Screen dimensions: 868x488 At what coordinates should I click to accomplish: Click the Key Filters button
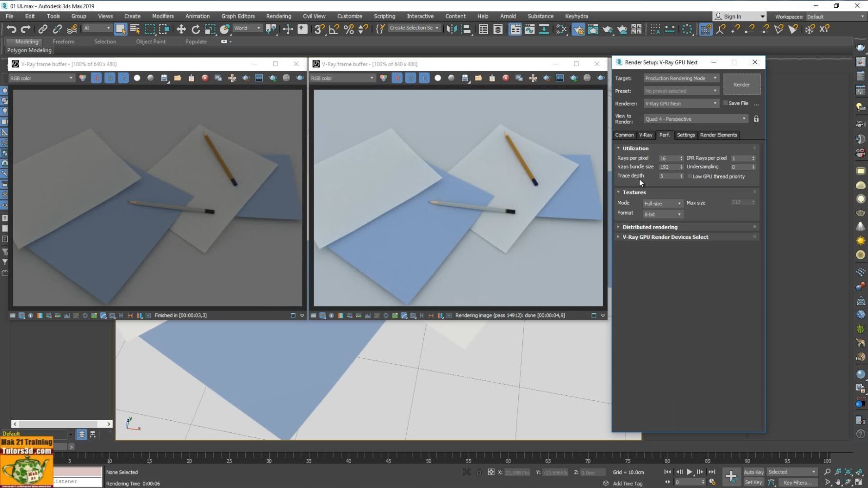click(797, 483)
